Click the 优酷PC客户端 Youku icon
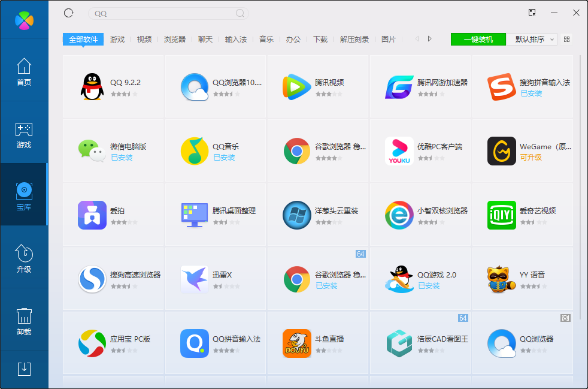The width and height of the screenshot is (588, 389). (399, 151)
